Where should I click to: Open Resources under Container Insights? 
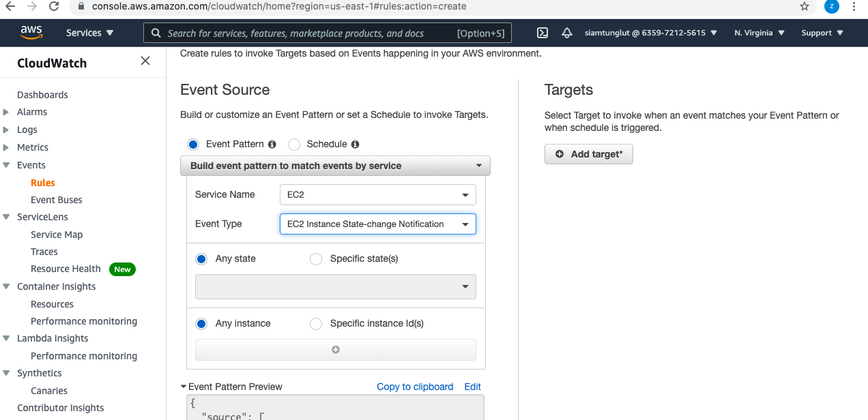tap(52, 304)
